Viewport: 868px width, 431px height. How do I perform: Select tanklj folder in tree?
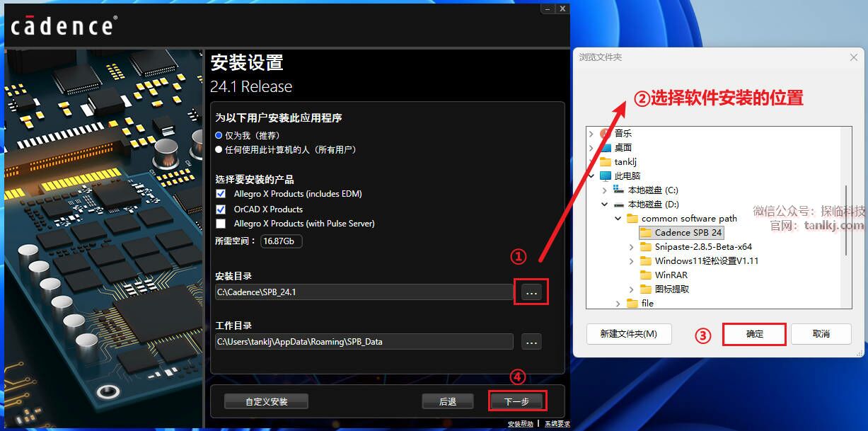(625, 161)
